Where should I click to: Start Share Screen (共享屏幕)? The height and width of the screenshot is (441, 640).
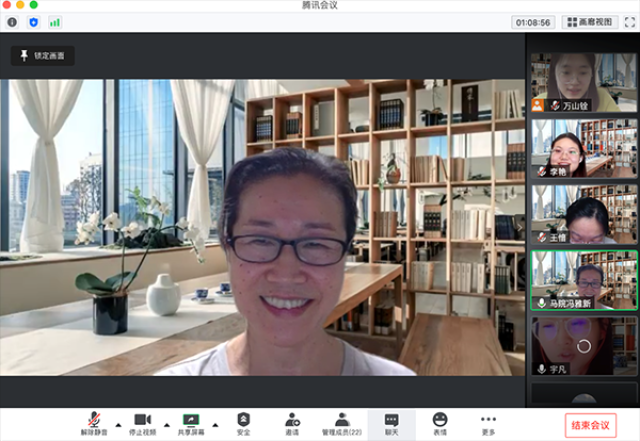[191, 424]
